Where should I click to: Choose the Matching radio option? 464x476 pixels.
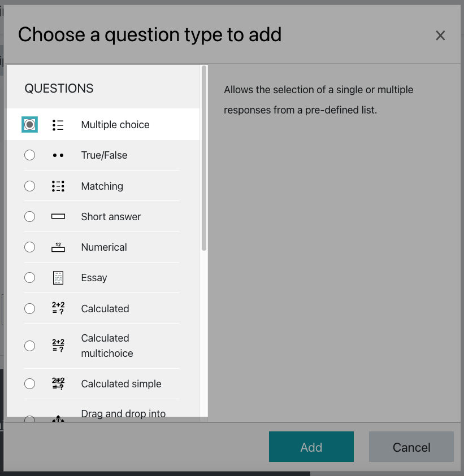29,186
